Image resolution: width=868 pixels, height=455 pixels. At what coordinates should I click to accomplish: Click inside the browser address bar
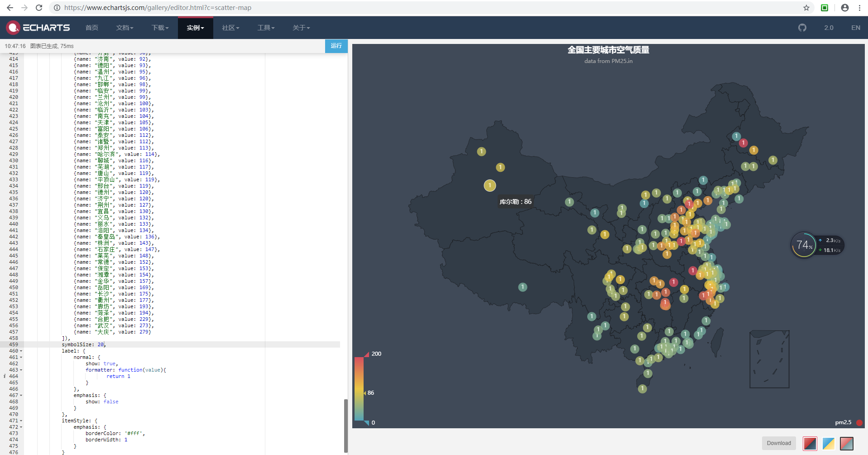pos(181,7)
